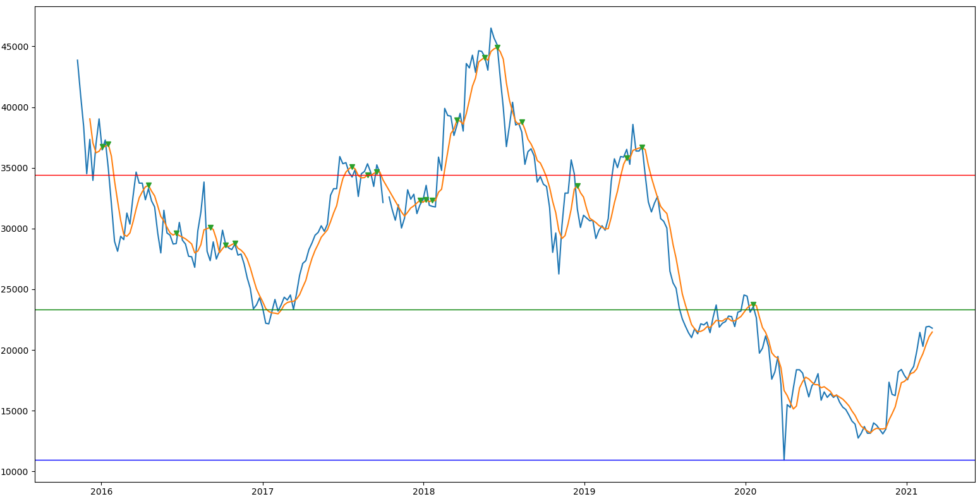Click the green triangle marker at the mid-2019 peak

coord(642,147)
